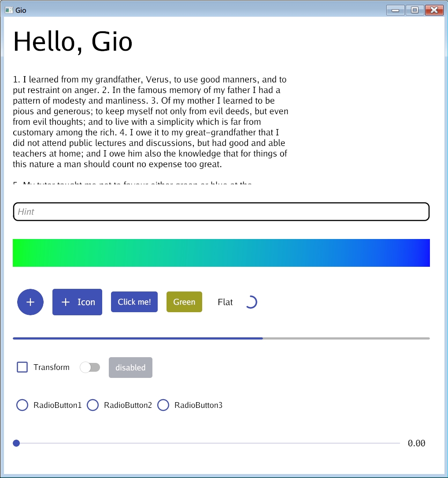The width and height of the screenshot is (448, 478).
Task: Maximize the Gio window
Action: [415, 10]
